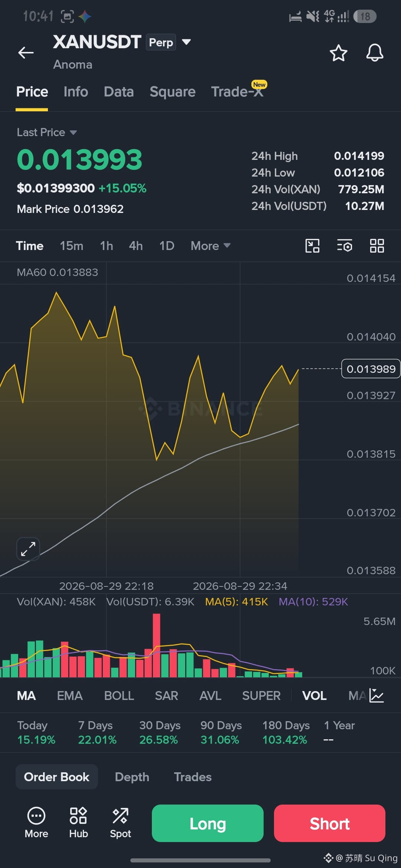Tap the Perp contract label
The image size is (401, 868).
(x=161, y=42)
